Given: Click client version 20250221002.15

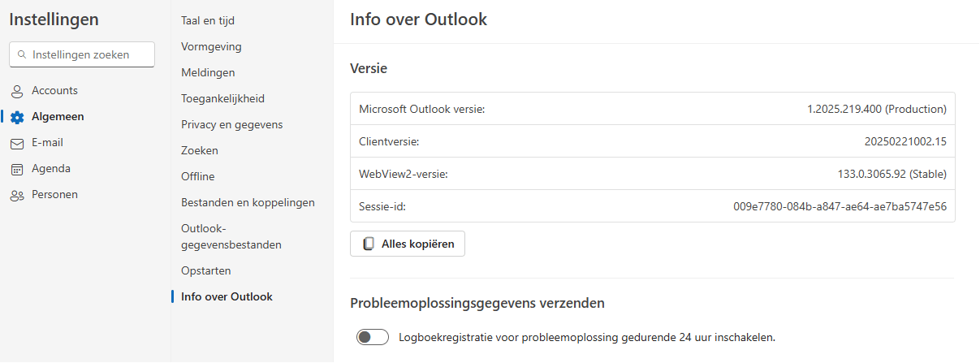Looking at the screenshot, I should 905,141.
